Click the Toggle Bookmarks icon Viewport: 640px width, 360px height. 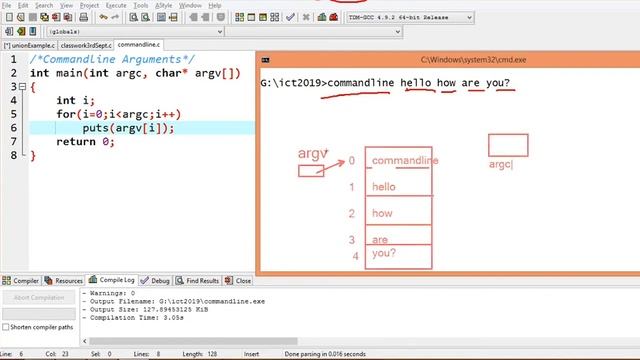pyautogui.click(x=21, y=31)
